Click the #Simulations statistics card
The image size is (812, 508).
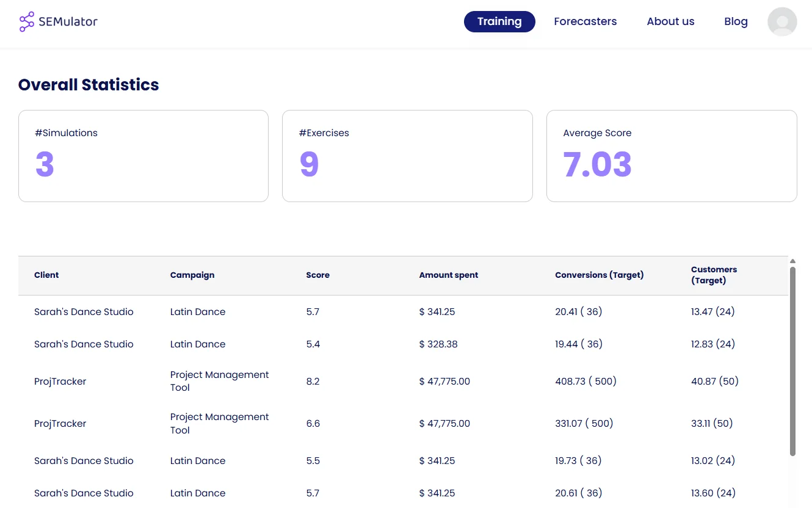click(143, 156)
